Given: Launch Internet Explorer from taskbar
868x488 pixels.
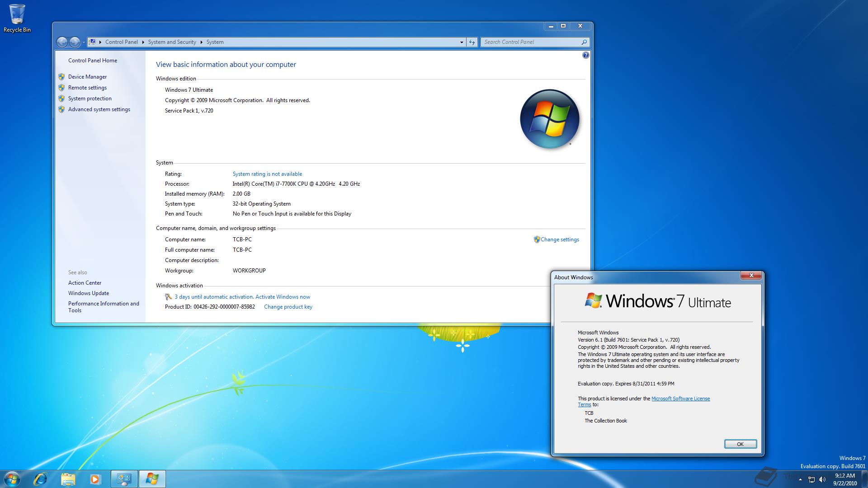Looking at the screenshot, I should pos(40,479).
